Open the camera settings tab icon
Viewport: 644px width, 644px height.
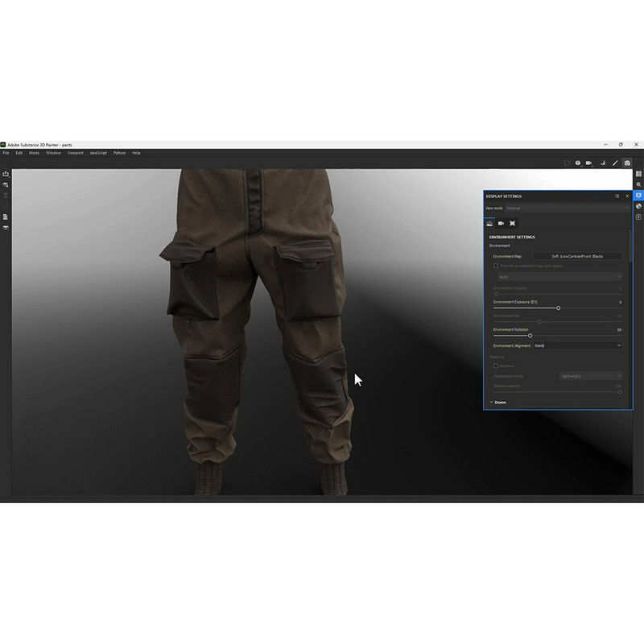501,223
